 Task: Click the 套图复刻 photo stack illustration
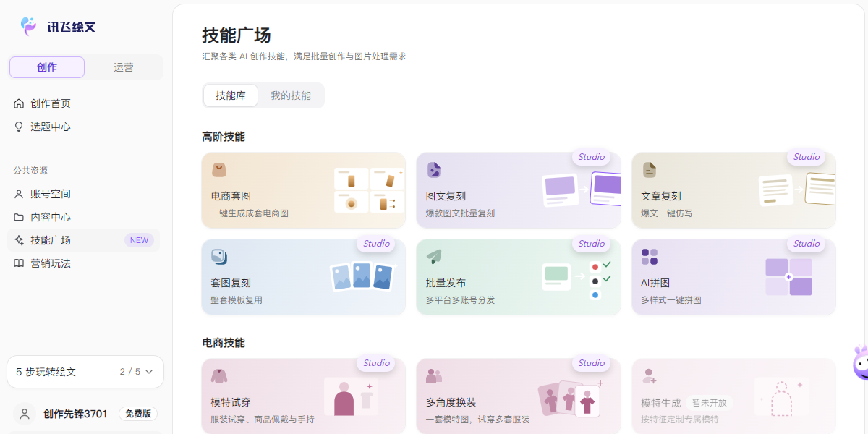(x=362, y=277)
